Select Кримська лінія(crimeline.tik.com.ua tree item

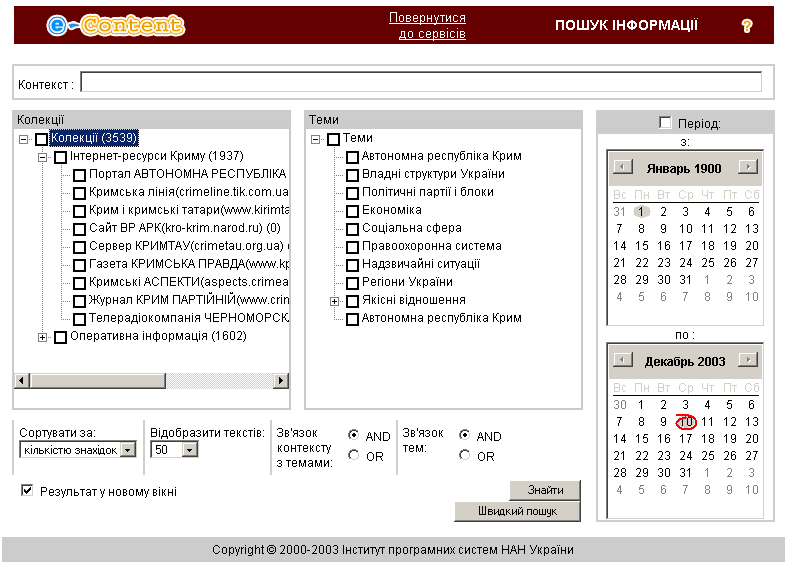click(x=189, y=192)
